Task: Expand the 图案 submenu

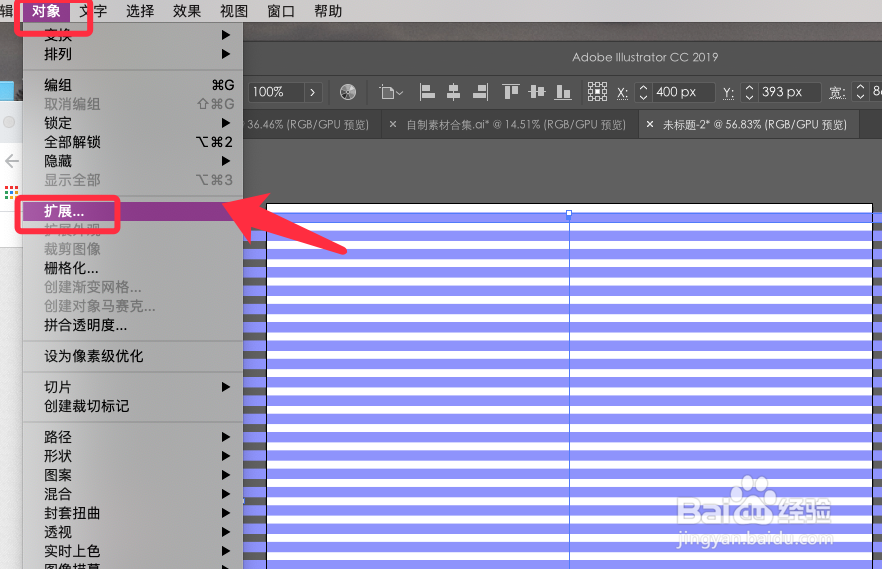Action: tap(133, 475)
